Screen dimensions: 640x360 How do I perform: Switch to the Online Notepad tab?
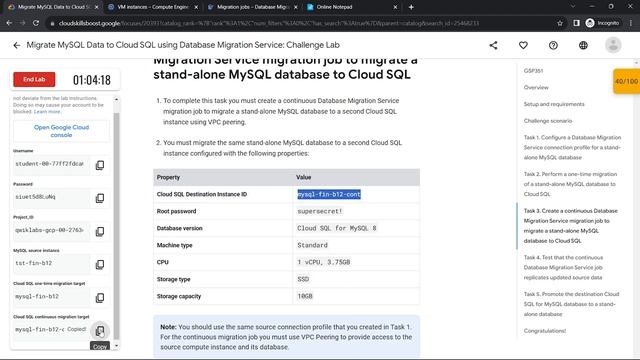coord(352,7)
